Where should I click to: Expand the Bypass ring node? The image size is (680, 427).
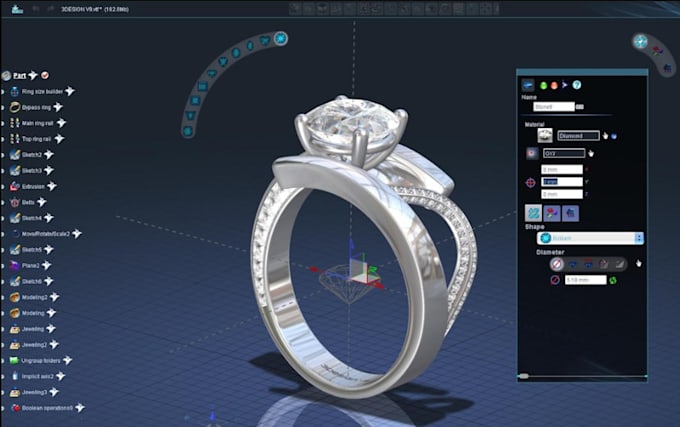[x=3, y=108]
